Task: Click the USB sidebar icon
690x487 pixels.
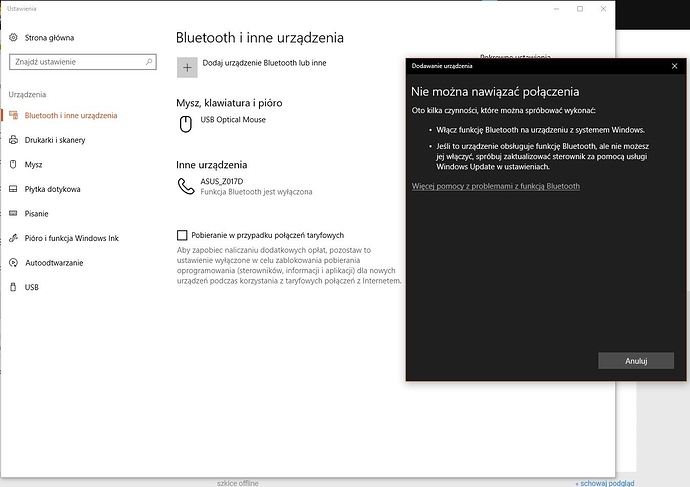Action: point(13,287)
